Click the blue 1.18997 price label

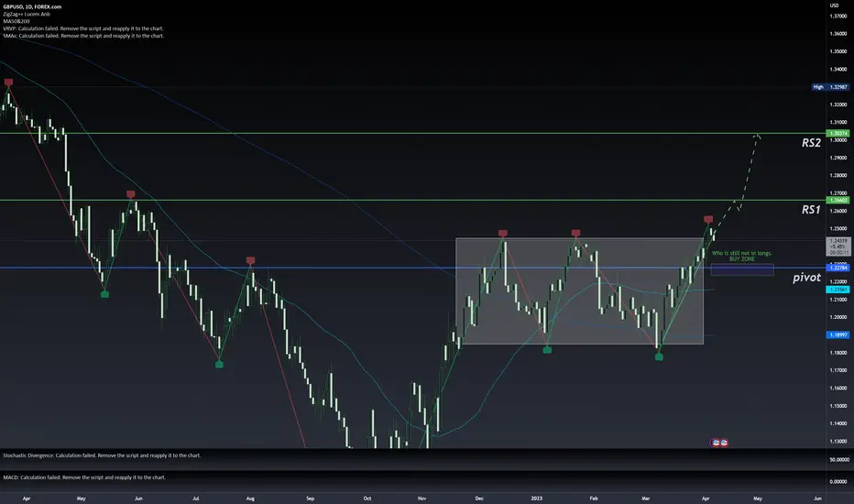[x=838, y=334]
